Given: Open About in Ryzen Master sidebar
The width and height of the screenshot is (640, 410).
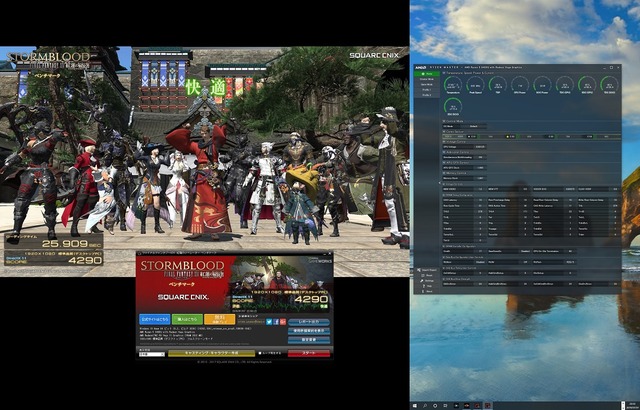Looking at the screenshot, I should tap(423, 291).
